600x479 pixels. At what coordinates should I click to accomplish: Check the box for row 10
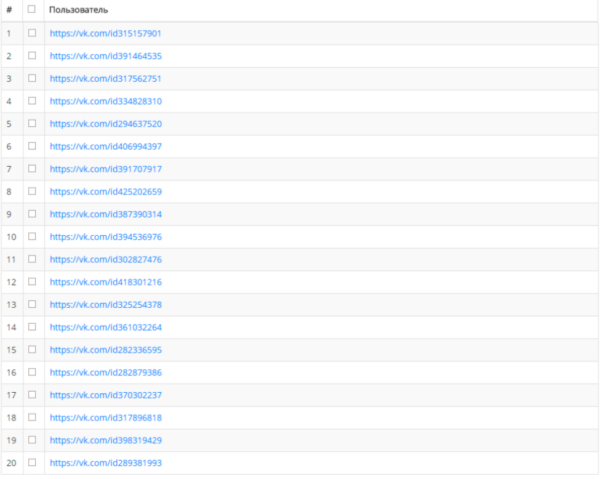(32, 236)
